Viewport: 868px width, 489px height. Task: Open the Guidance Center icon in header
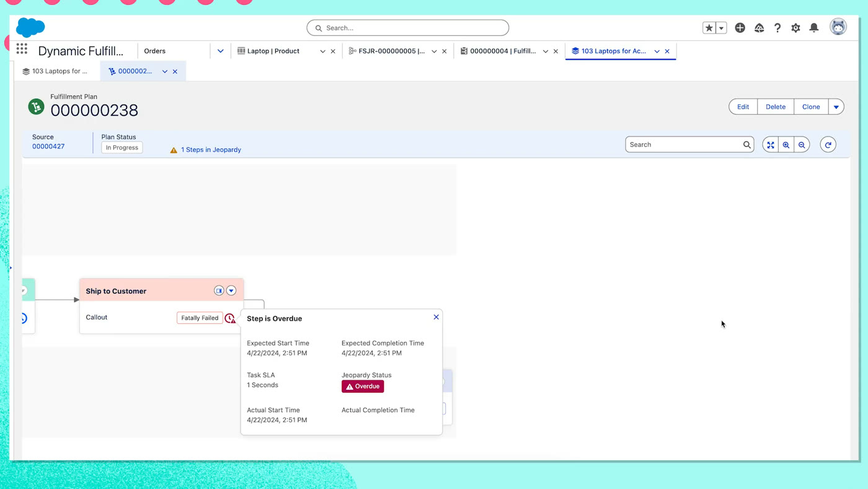click(x=759, y=28)
